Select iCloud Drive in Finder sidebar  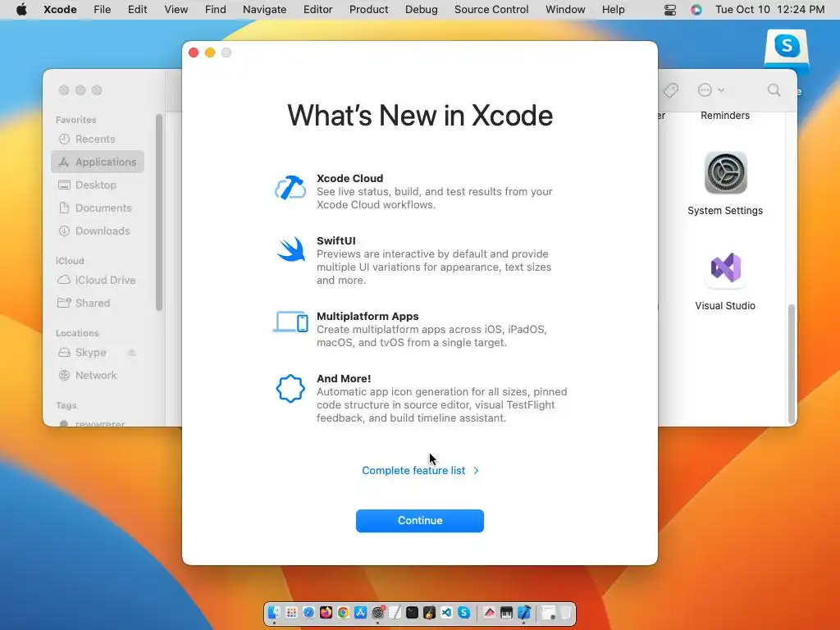[98, 281]
